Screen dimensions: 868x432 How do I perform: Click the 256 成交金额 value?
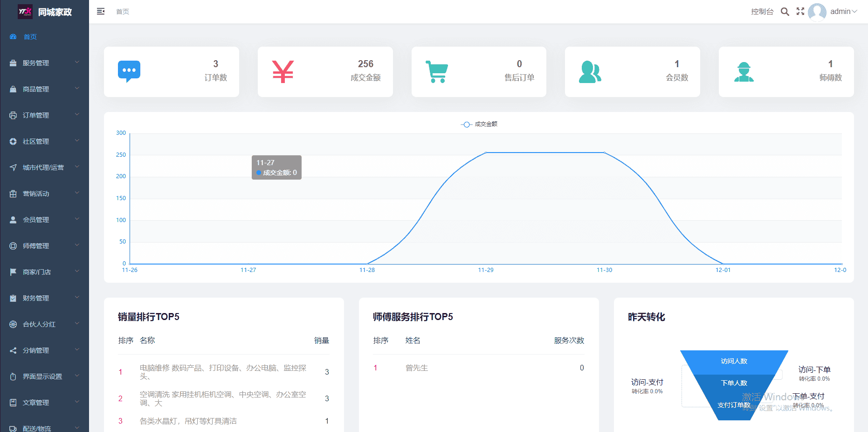point(365,64)
